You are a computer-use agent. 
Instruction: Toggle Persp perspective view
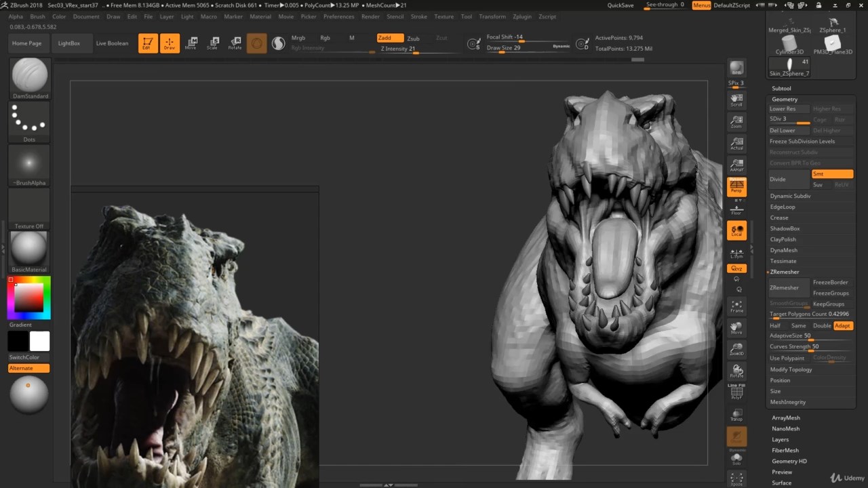point(736,186)
